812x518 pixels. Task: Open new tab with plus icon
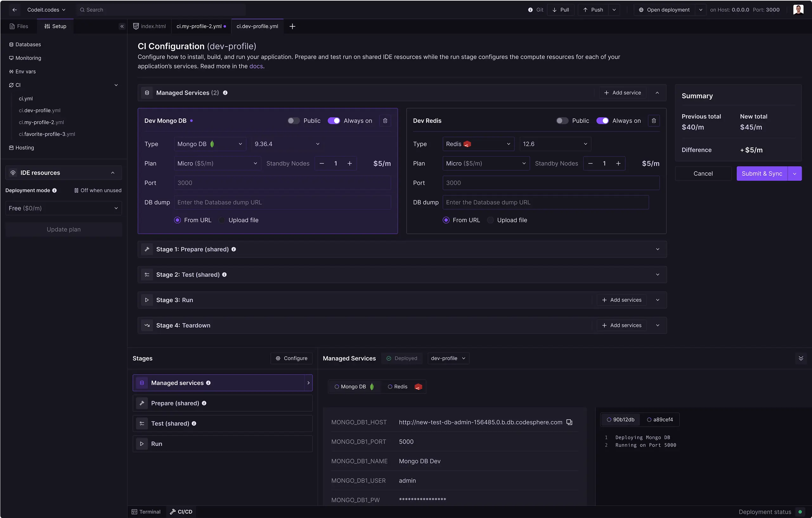coord(292,26)
